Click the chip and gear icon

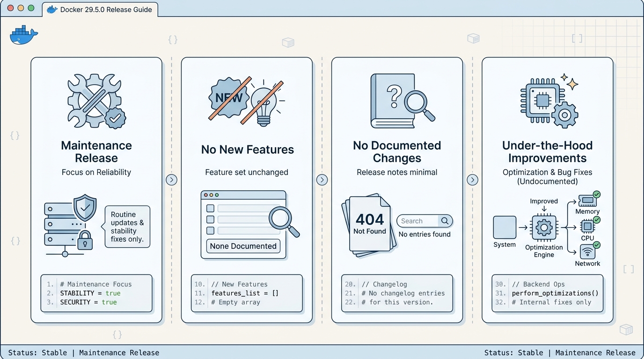[549, 101]
